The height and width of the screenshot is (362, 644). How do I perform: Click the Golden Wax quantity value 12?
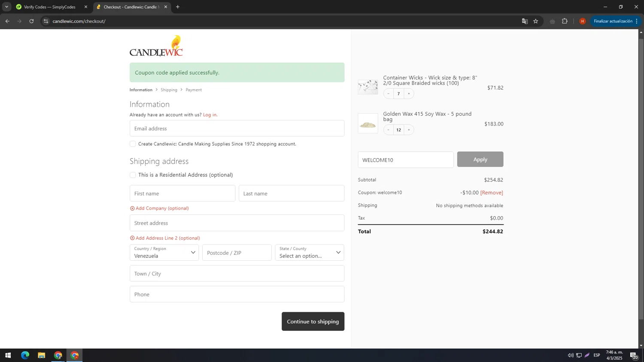(x=399, y=130)
